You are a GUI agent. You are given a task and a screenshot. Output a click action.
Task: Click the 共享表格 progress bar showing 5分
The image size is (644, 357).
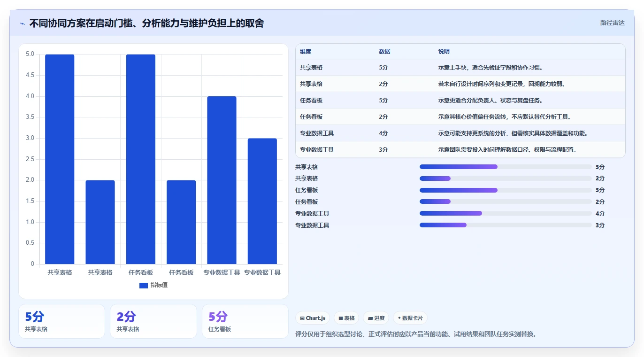click(506, 167)
